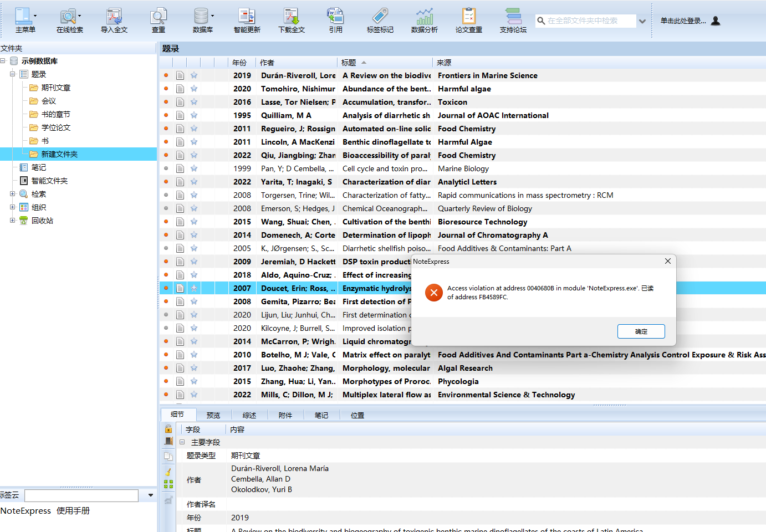Toggle star for the 2014 Domenech row
Screen dimensions: 766x532
click(x=194, y=235)
